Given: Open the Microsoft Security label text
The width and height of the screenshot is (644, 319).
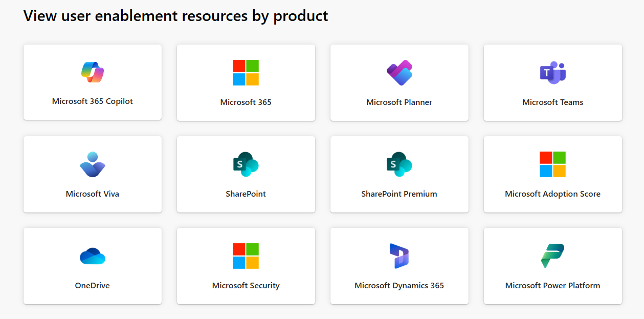Looking at the screenshot, I should pyautogui.click(x=246, y=285).
